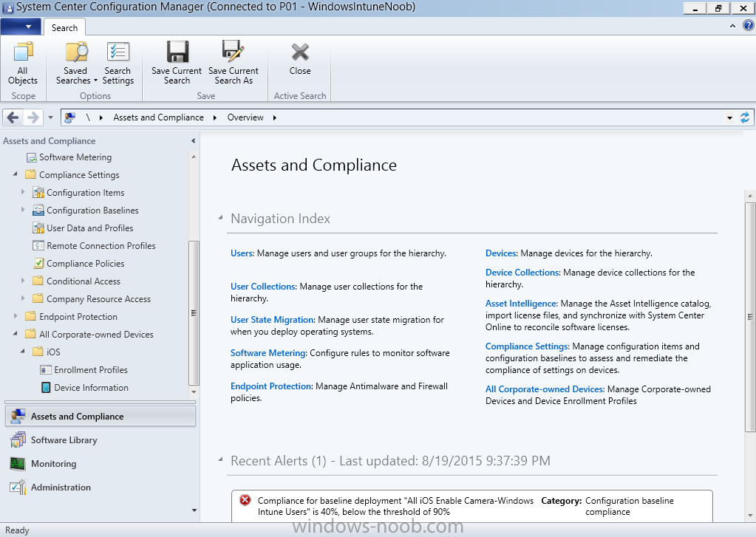Open the Software Metering link
Screen dimensions: 756x537
268,353
